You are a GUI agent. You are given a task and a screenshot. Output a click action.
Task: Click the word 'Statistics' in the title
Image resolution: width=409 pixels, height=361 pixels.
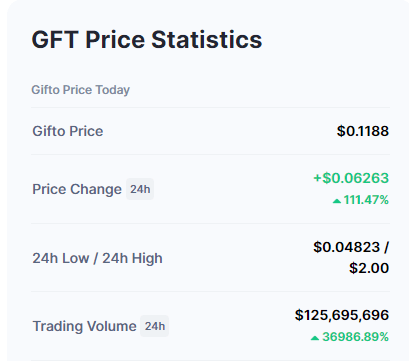[x=207, y=40]
